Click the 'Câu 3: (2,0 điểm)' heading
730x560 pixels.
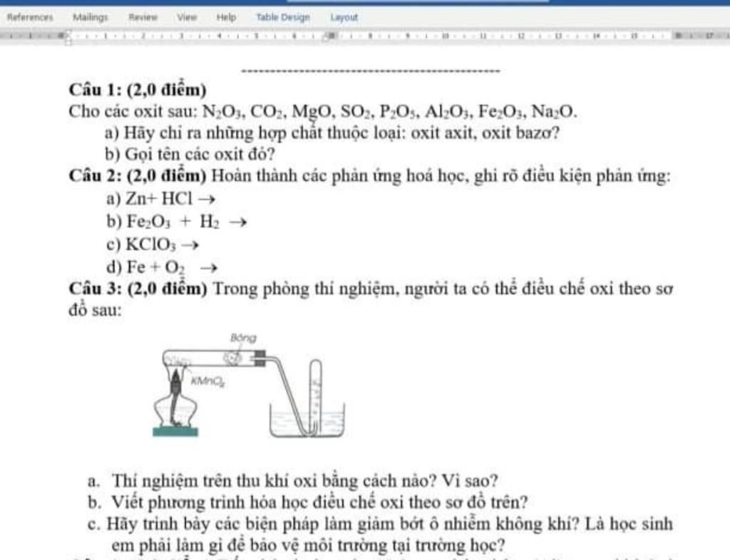point(138,289)
